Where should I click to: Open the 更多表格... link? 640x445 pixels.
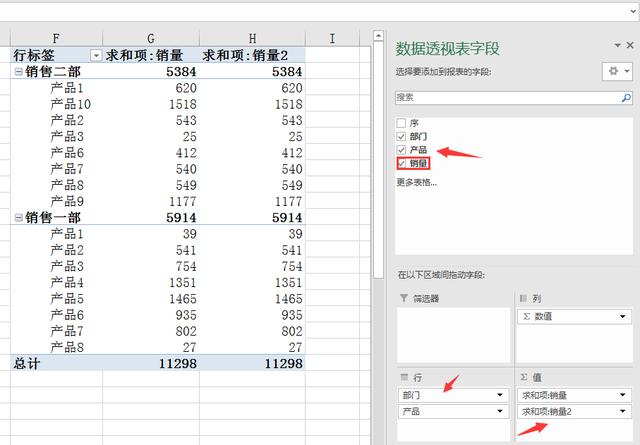tap(416, 182)
